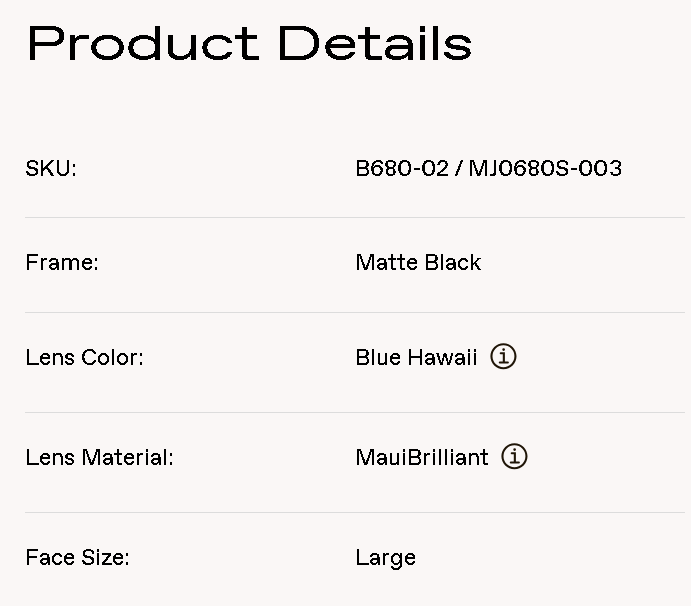Click the B680-02 SKU code

(402, 168)
